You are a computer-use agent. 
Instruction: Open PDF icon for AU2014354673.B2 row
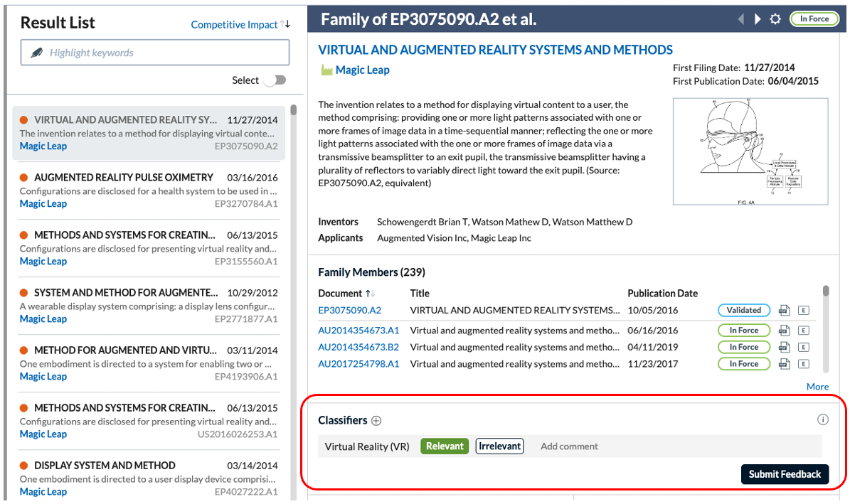(x=784, y=348)
